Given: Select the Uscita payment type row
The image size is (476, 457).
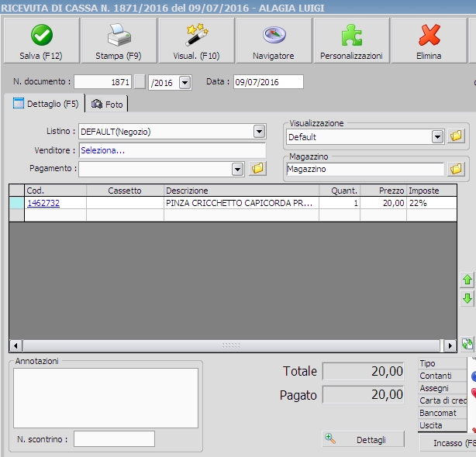Looking at the screenshot, I should (x=442, y=425).
